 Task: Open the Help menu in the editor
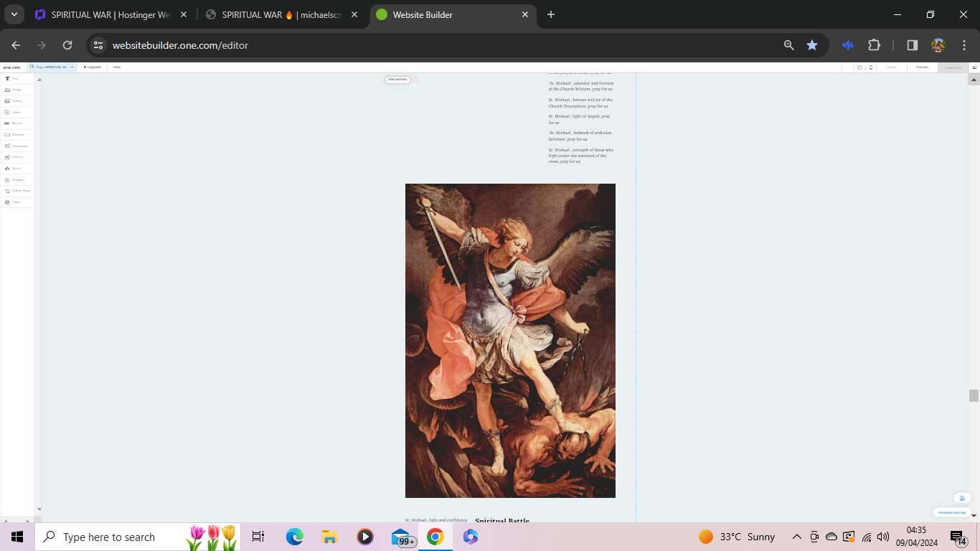click(117, 67)
